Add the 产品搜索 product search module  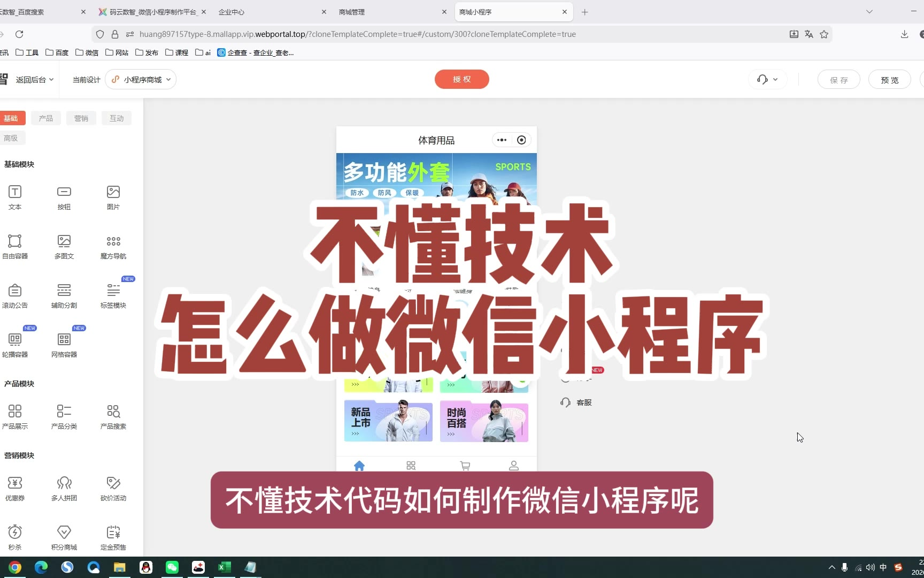pos(113,416)
